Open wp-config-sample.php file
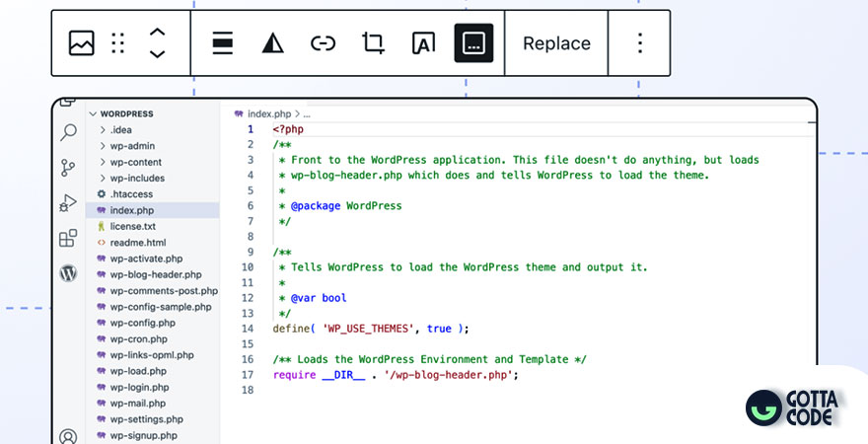 click(154, 307)
